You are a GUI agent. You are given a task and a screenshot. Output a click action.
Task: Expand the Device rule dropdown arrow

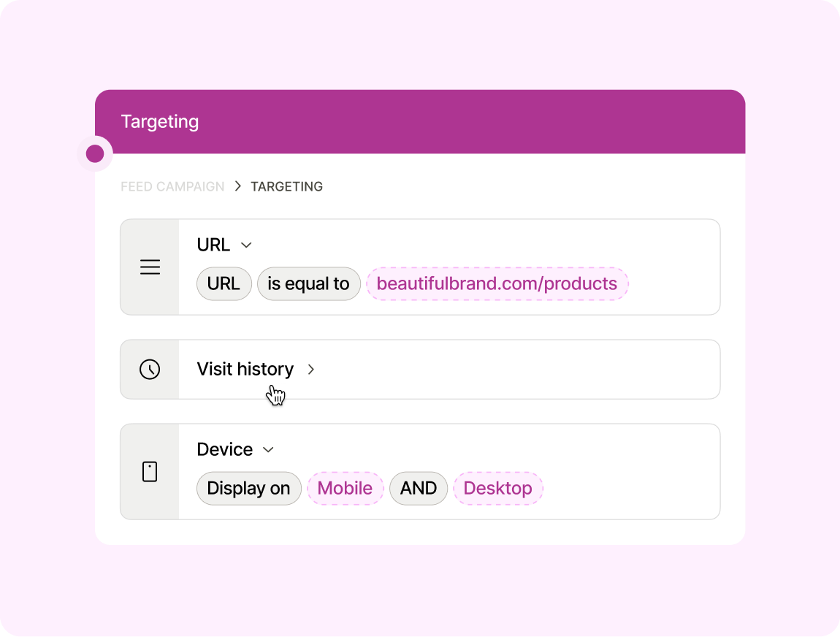coord(269,449)
